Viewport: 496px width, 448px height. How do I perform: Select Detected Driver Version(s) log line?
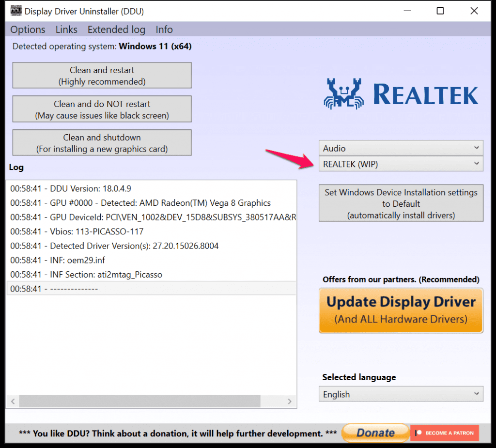coord(151,246)
